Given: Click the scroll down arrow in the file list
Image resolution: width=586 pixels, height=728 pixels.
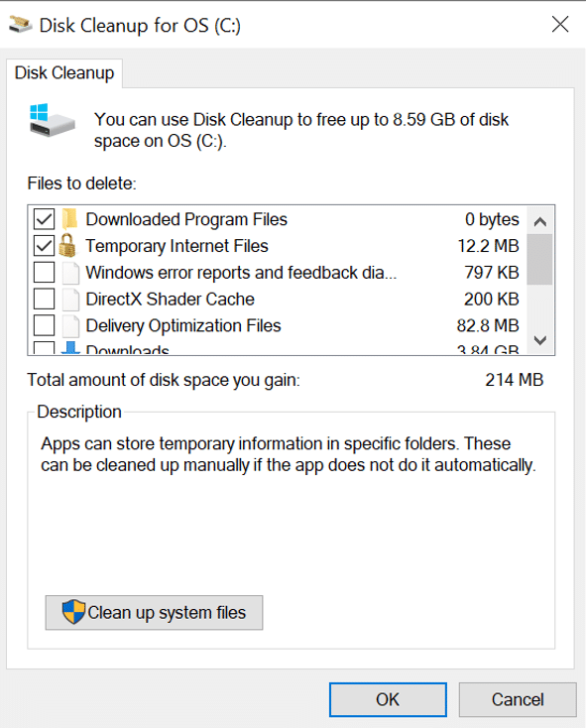Looking at the screenshot, I should [x=539, y=340].
